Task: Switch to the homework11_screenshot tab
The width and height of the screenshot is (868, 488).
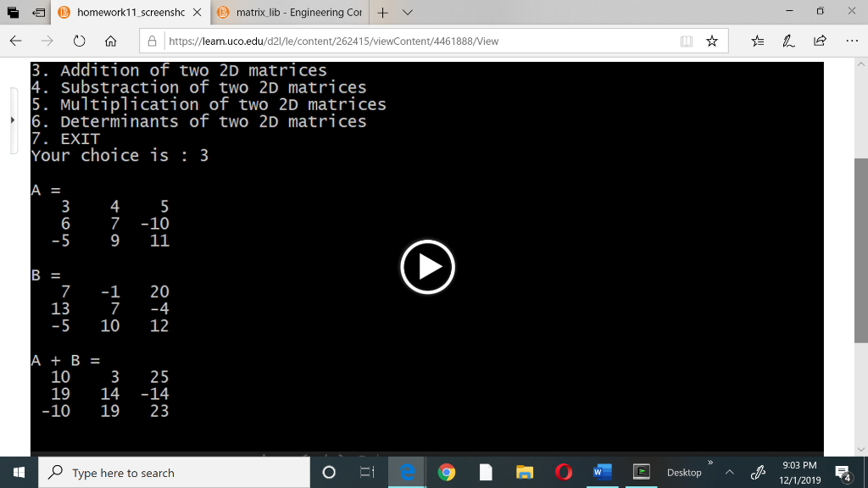Action: (x=127, y=12)
